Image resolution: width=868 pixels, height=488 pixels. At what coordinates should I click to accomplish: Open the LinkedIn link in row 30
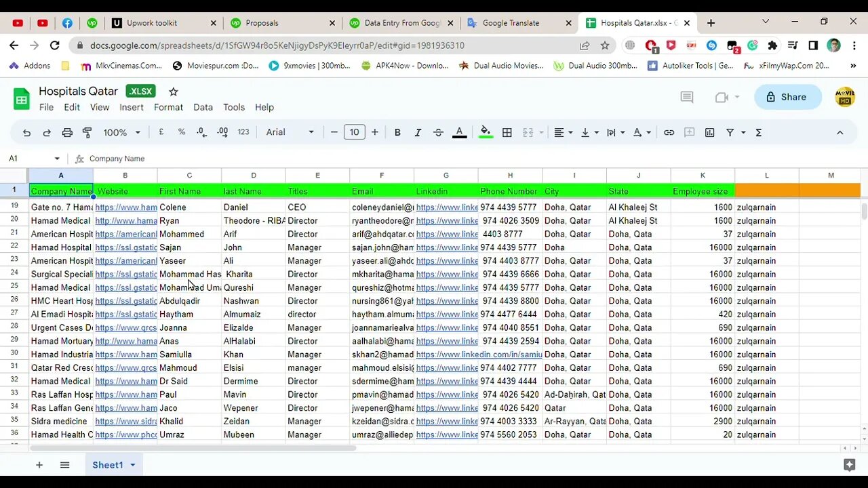click(x=479, y=354)
